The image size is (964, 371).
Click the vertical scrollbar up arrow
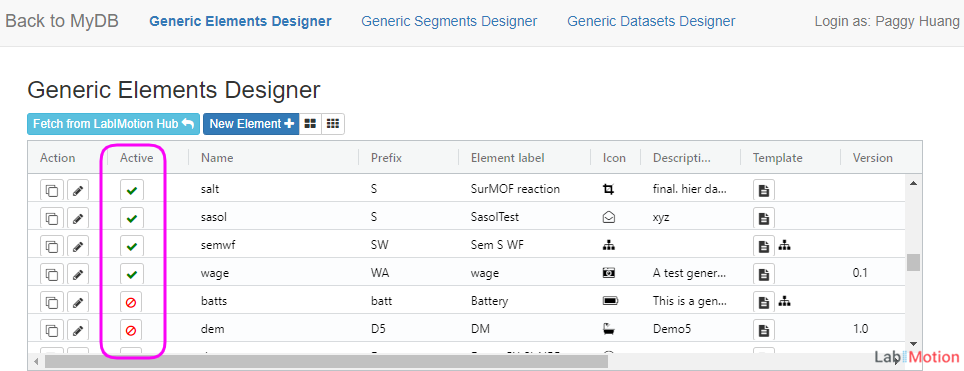tap(914, 183)
